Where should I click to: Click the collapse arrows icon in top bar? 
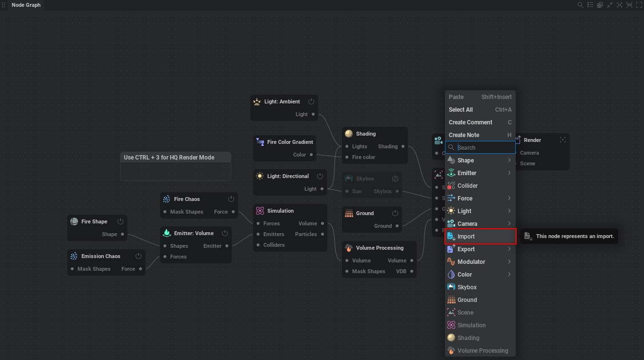pyautogui.click(x=610, y=5)
